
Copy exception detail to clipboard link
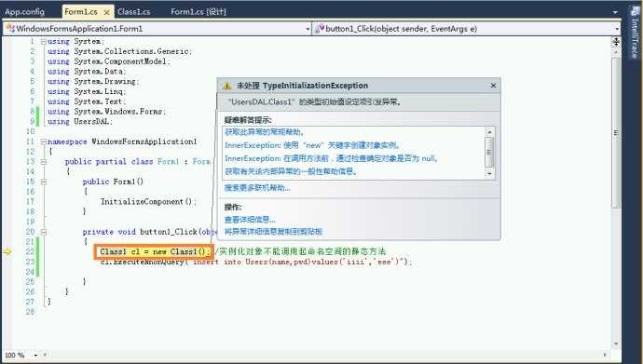[x=273, y=232]
